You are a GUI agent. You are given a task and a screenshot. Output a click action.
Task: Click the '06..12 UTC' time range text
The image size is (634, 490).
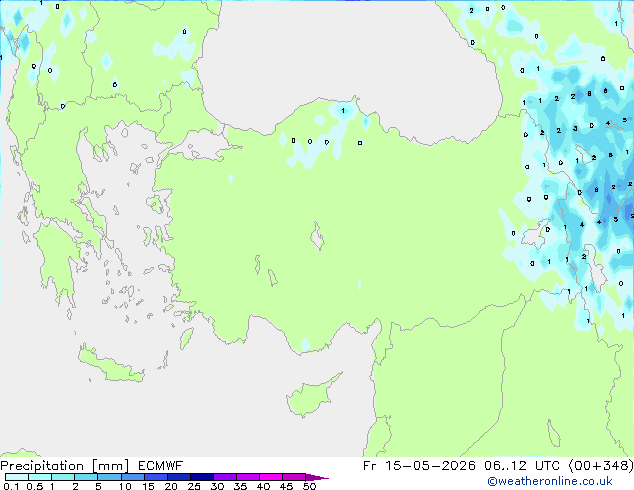coord(522,466)
